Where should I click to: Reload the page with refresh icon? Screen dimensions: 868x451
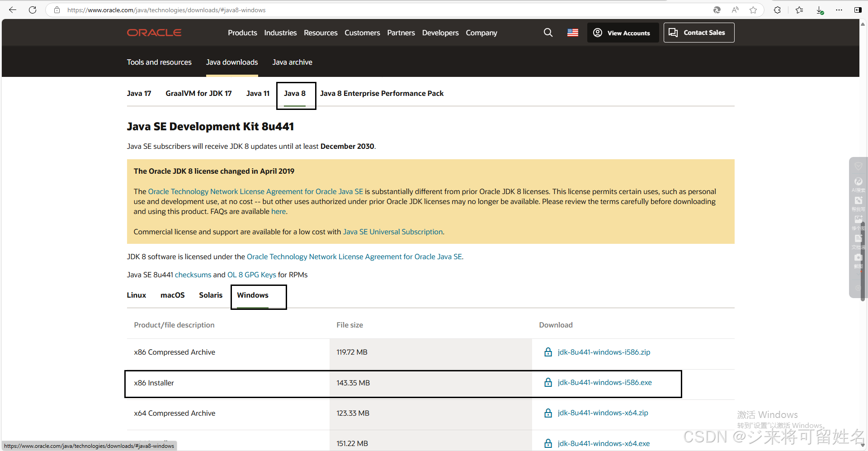pos(33,10)
